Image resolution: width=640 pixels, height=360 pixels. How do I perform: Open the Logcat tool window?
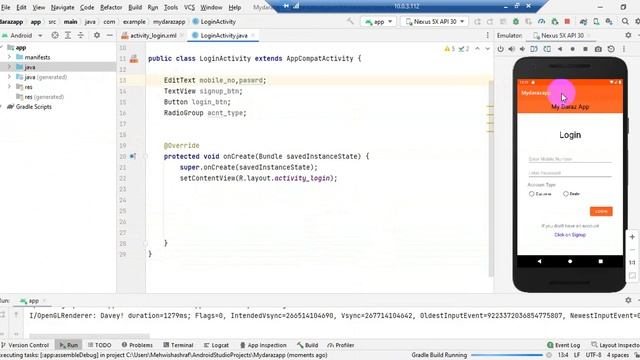[x=216, y=345]
